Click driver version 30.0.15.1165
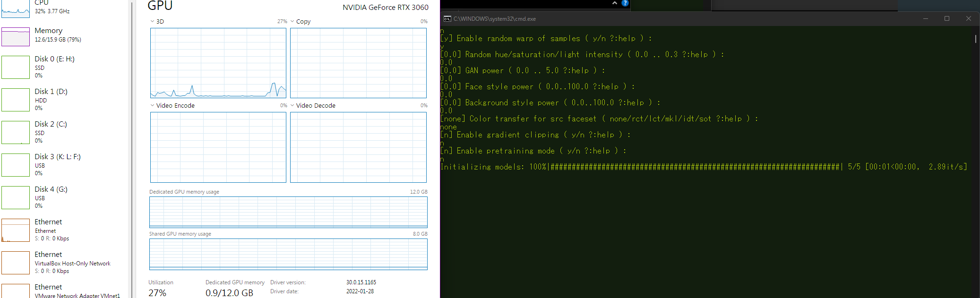The height and width of the screenshot is (298, 980). coord(361,282)
